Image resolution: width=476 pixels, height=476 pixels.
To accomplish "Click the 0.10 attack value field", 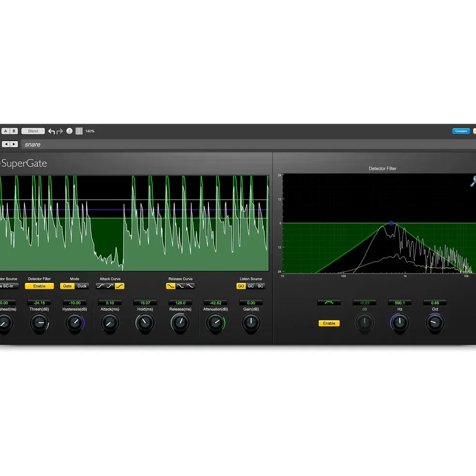I will coord(110,303).
